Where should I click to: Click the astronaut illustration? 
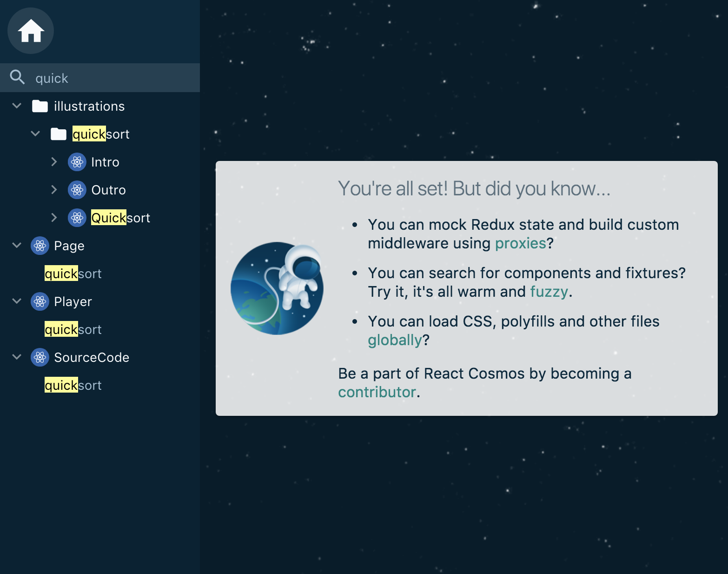277,288
